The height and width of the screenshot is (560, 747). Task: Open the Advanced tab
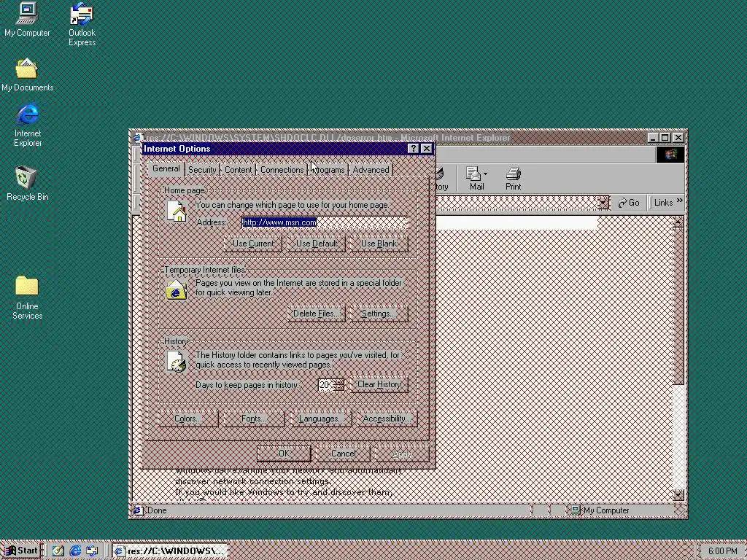click(371, 169)
